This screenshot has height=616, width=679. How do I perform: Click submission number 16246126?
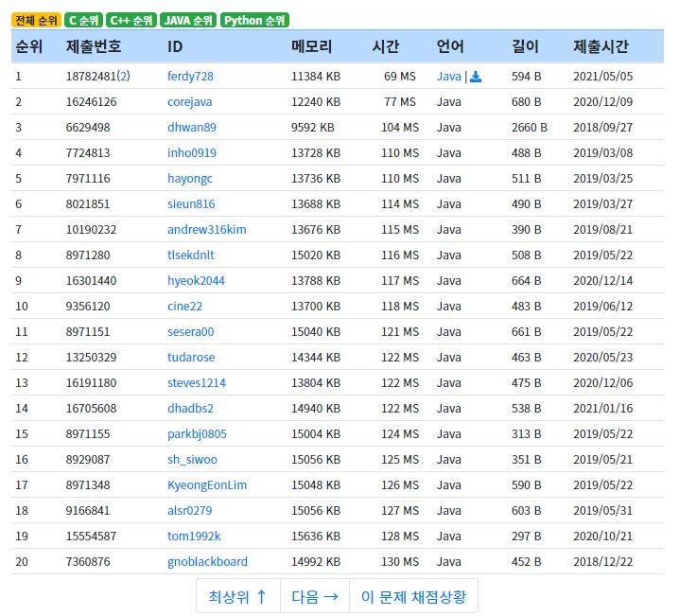point(91,102)
